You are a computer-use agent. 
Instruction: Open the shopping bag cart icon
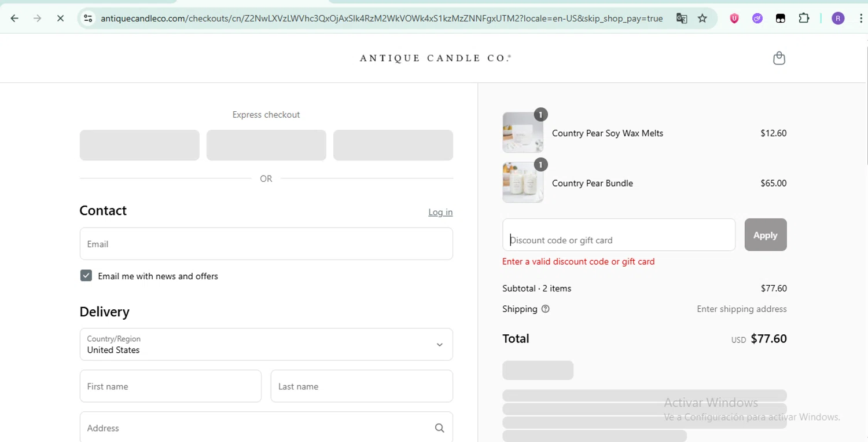(779, 58)
